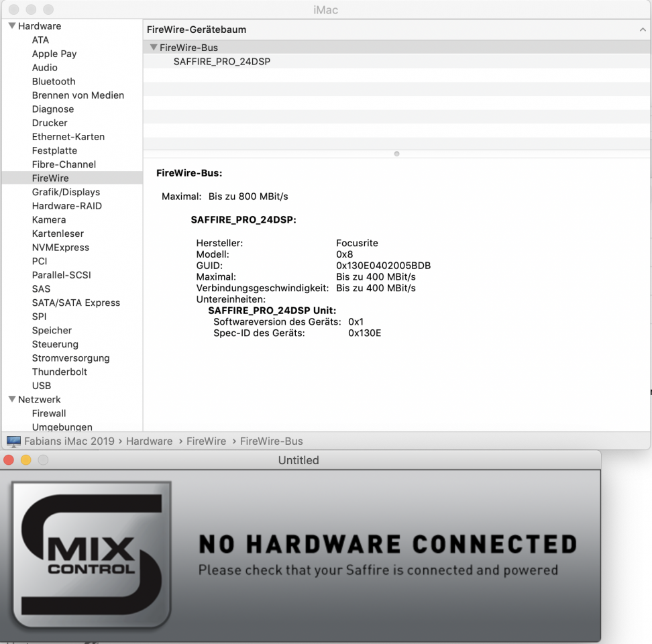Select ATA in the sidebar

point(40,40)
